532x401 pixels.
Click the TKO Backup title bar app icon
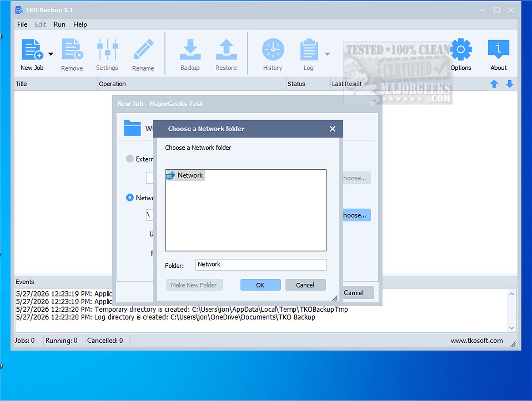(19, 10)
